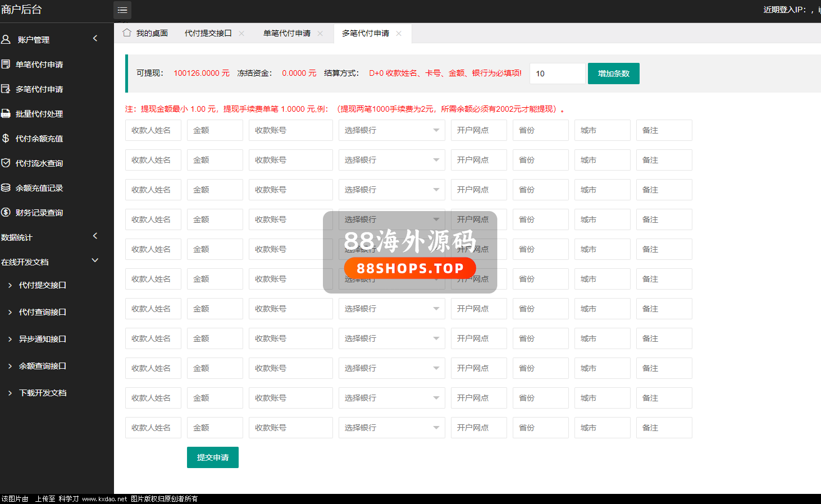Switch to the 代付提交接口 tab
This screenshot has height=504, width=821.
pos(208,33)
